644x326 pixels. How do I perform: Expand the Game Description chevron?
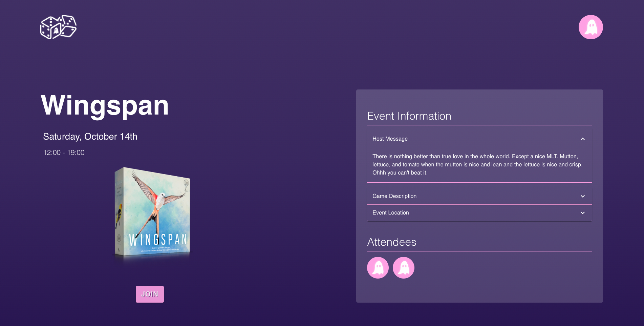click(x=582, y=196)
